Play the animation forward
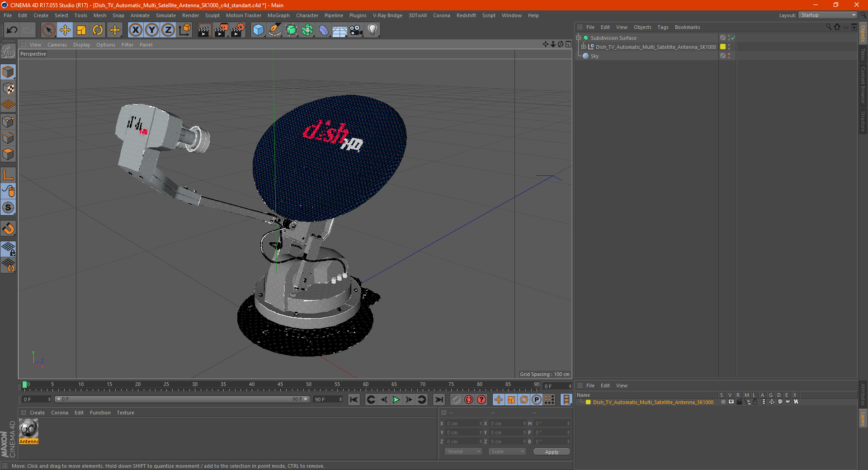Viewport: 868px width, 470px height. tap(396, 399)
